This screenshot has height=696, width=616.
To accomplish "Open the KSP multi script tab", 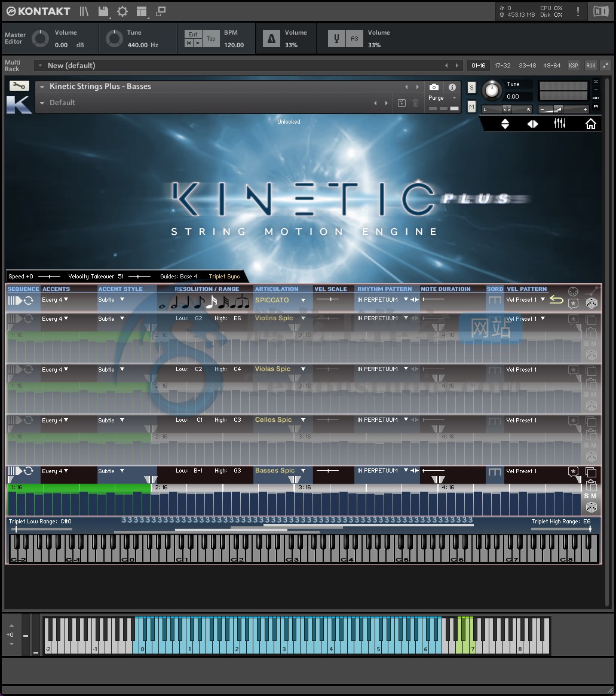I will [574, 66].
